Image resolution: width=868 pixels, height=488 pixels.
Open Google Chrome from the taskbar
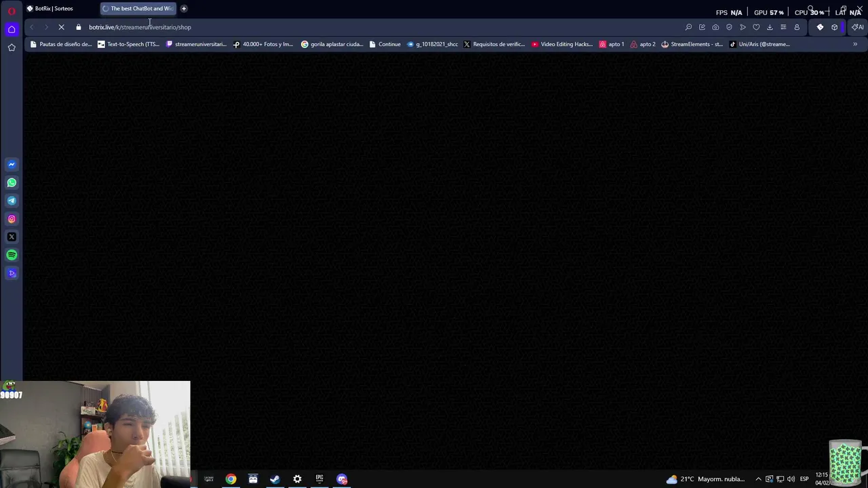click(x=231, y=479)
